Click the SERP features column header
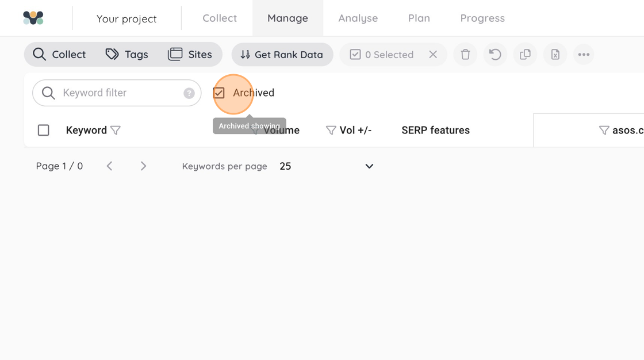Viewport: 644px width, 360px height. pos(435,131)
